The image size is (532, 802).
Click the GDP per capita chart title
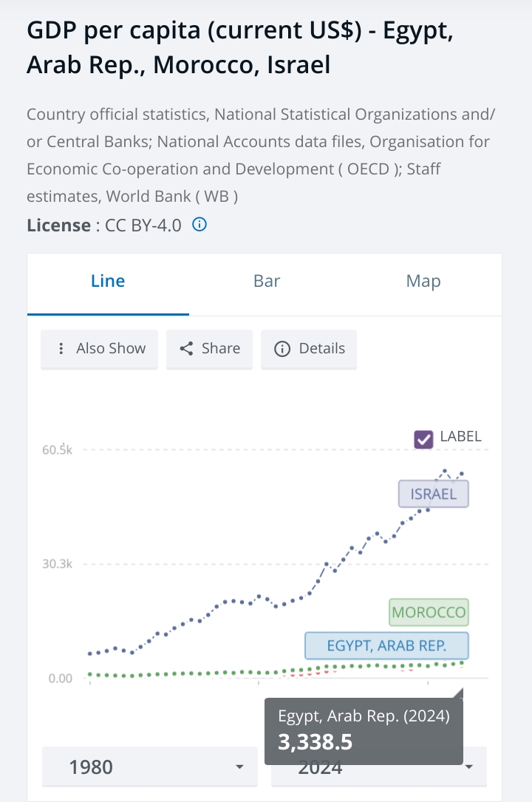click(x=240, y=47)
